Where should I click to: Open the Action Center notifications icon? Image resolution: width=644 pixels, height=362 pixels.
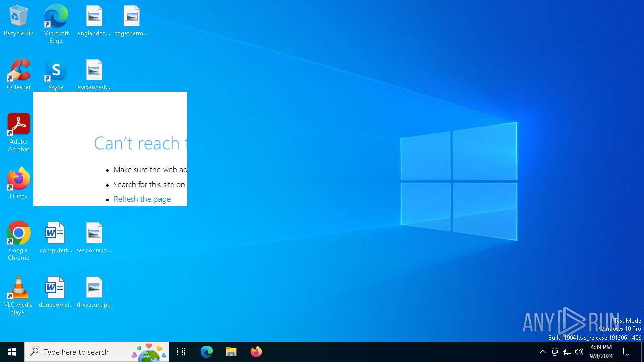point(628,352)
